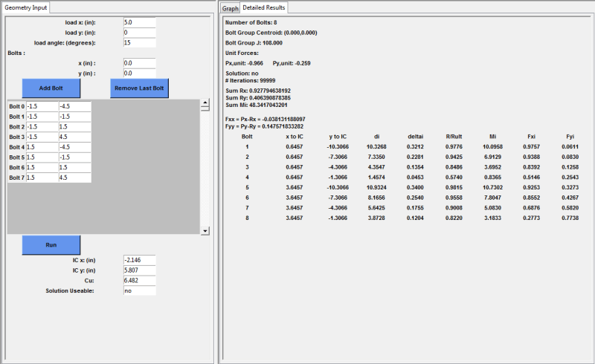Click the bolt list scroll up arrow
Viewport: 595px width, 364px height.
click(205, 103)
